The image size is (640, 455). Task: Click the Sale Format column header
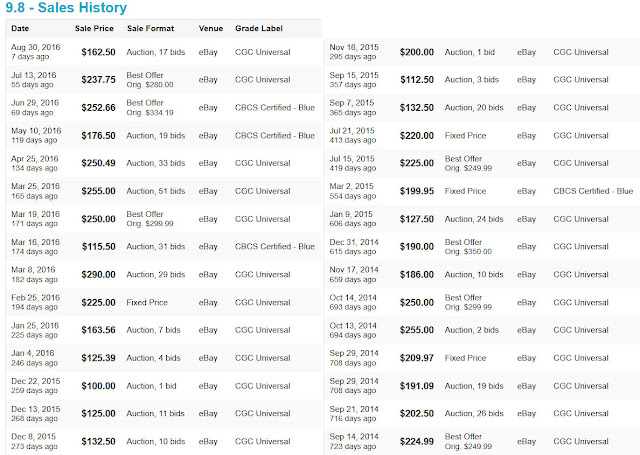pyautogui.click(x=151, y=28)
